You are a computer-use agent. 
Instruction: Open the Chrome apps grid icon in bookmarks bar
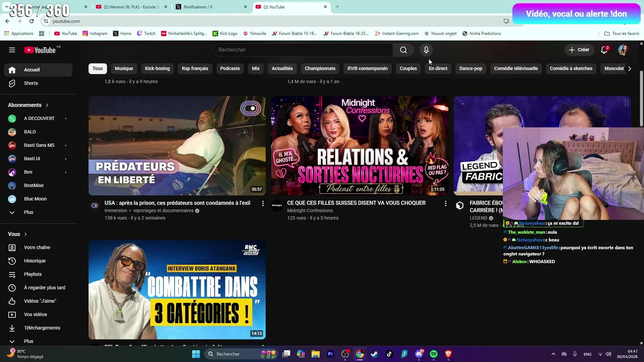coord(41,34)
